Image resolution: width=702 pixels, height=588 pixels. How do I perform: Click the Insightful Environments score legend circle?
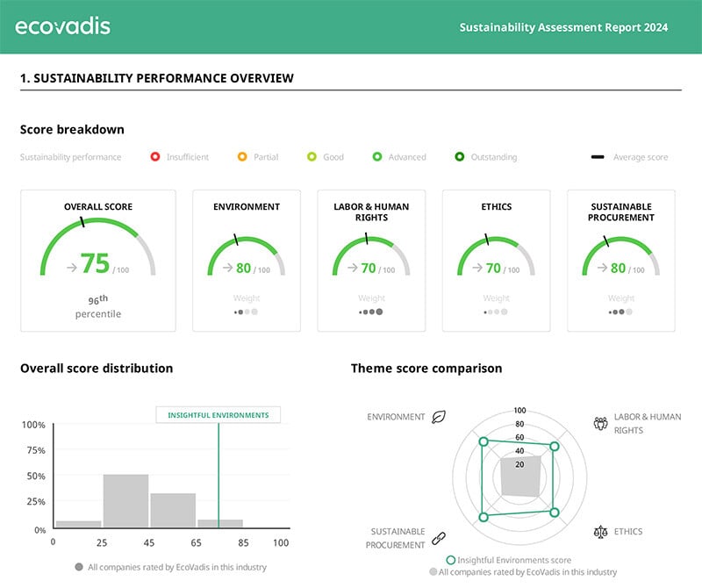[x=451, y=560]
